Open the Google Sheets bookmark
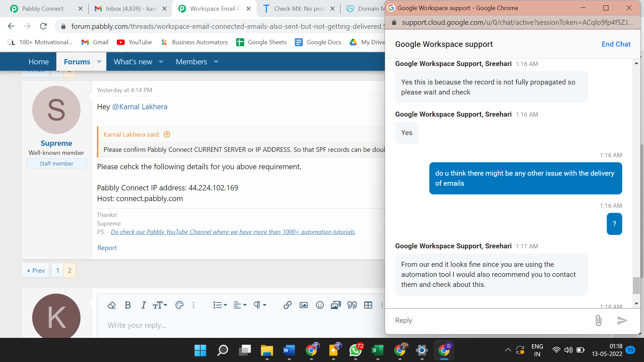The height and width of the screenshot is (362, 644). click(261, 42)
